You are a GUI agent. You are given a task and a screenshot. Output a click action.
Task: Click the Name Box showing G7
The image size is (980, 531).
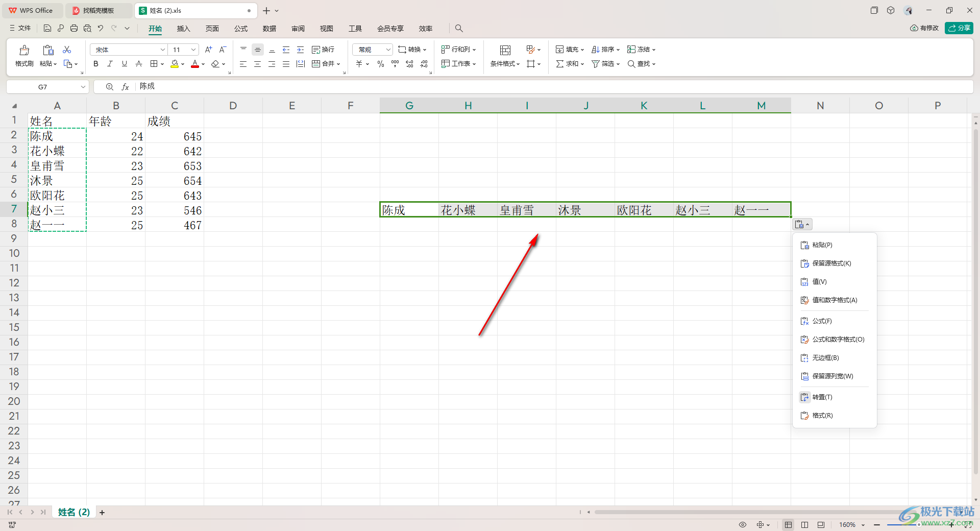pos(47,87)
